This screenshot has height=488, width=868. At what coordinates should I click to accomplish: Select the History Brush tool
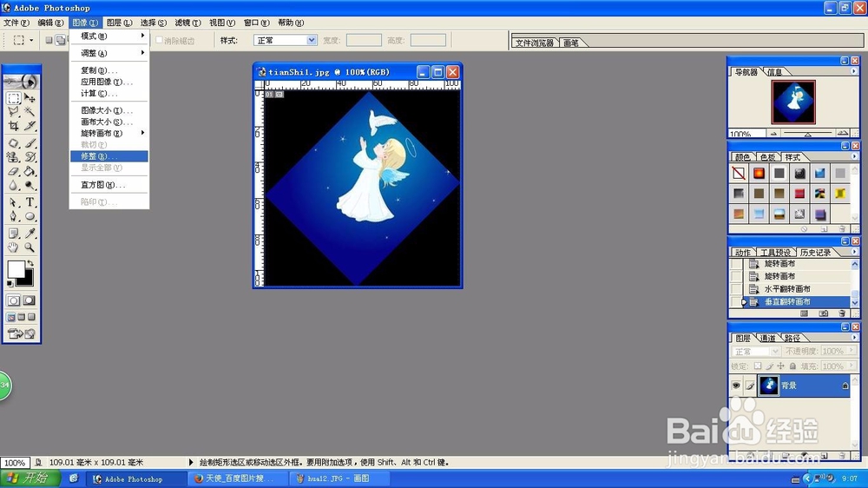coord(30,157)
